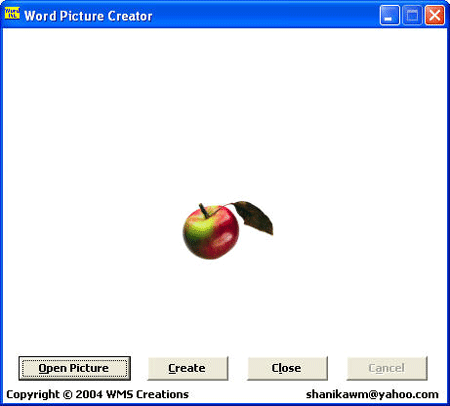450x406 pixels.
Task: Close the window with the red X
Action: point(435,15)
